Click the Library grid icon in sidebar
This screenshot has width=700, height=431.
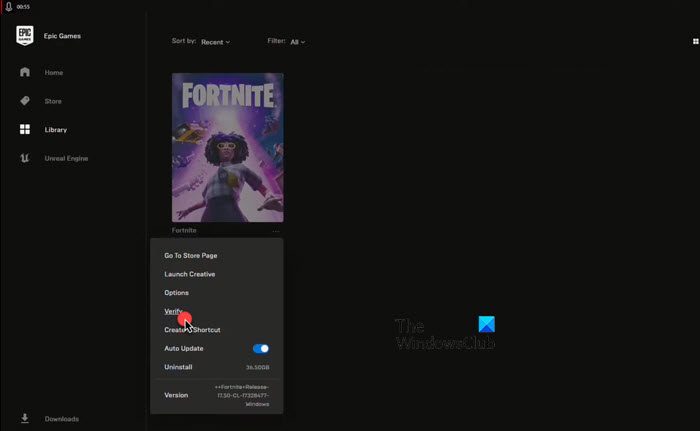25,129
